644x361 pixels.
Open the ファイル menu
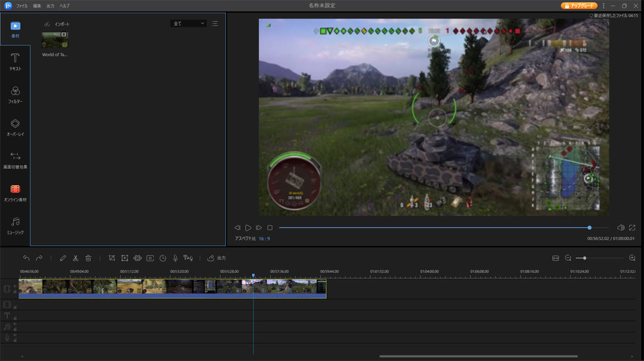click(x=22, y=6)
